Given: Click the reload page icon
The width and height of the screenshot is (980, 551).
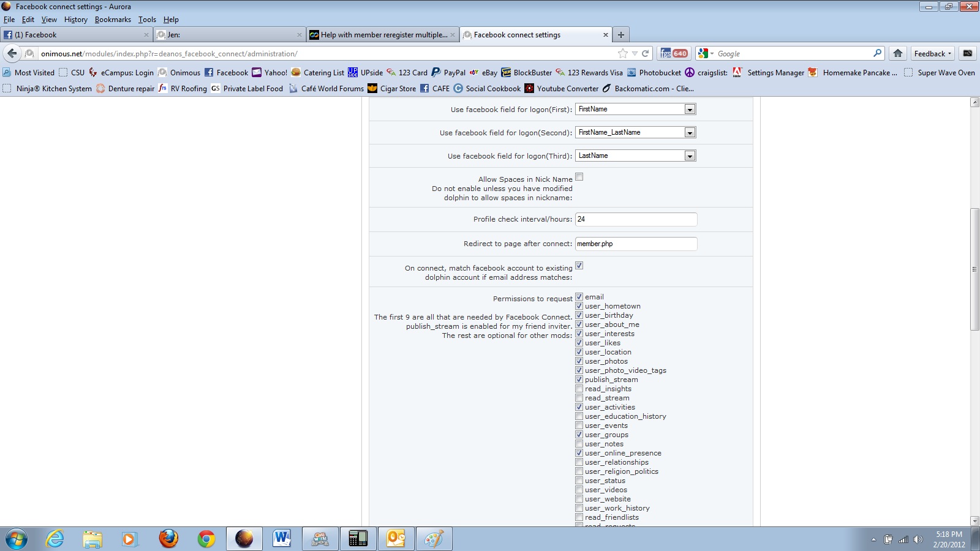Looking at the screenshot, I should pos(645,53).
